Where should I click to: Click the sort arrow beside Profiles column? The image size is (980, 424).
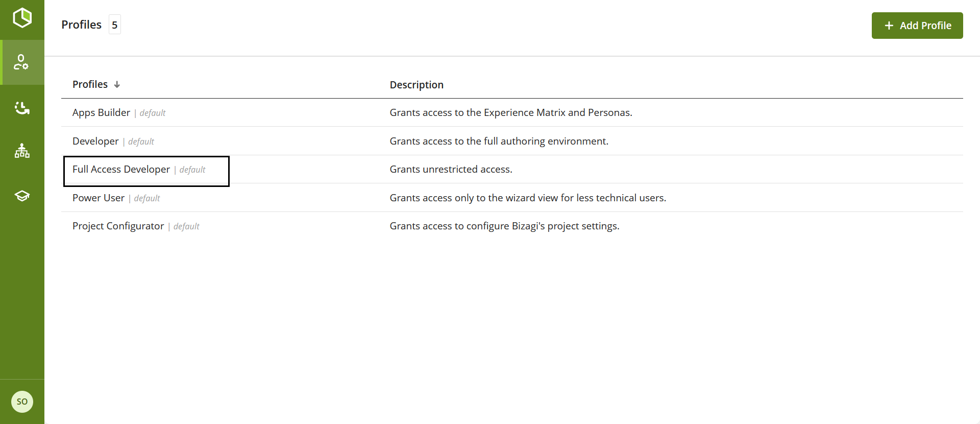point(117,85)
